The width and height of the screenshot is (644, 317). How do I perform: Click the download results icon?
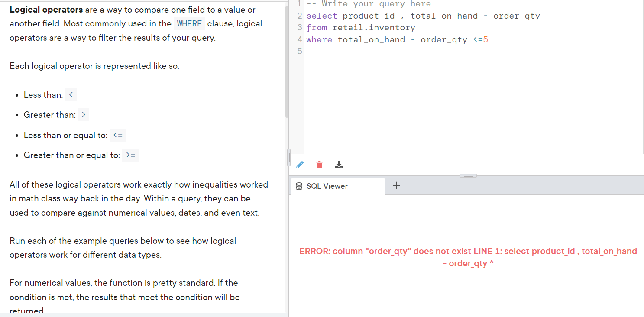coord(339,165)
